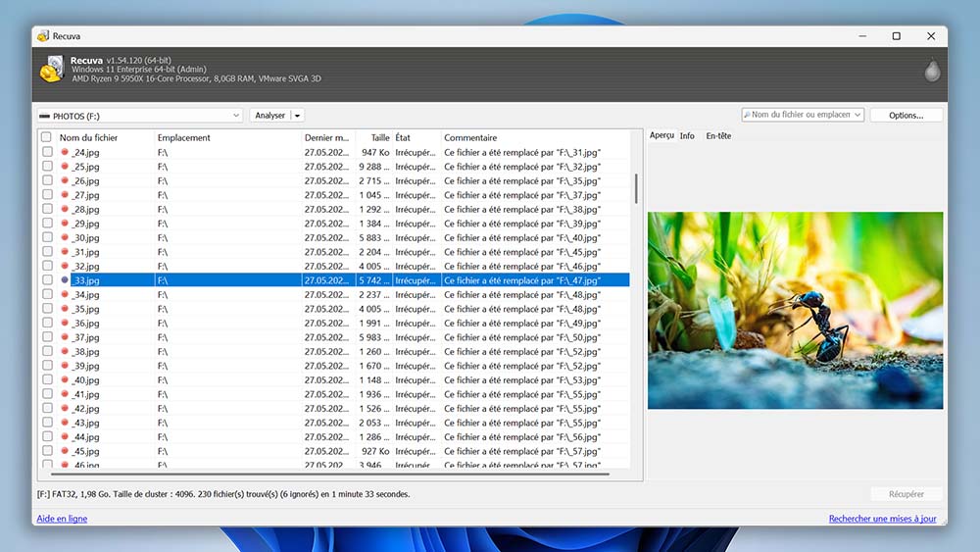980x552 pixels.
Task: Check the box for _44.jpg
Action: click(x=47, y=436)
